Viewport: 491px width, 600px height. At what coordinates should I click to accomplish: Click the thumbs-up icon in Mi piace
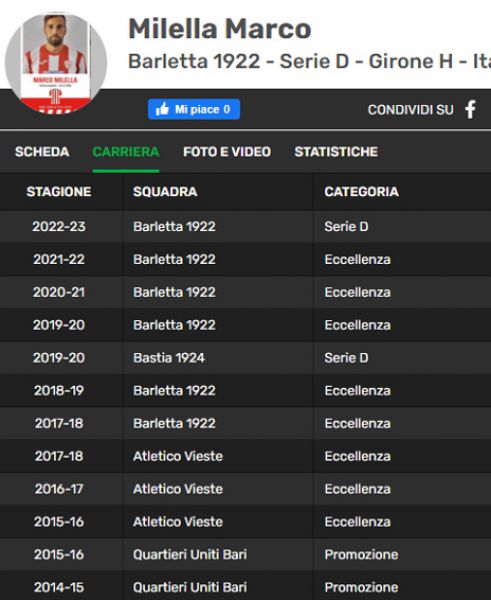(x=162, y=109)
